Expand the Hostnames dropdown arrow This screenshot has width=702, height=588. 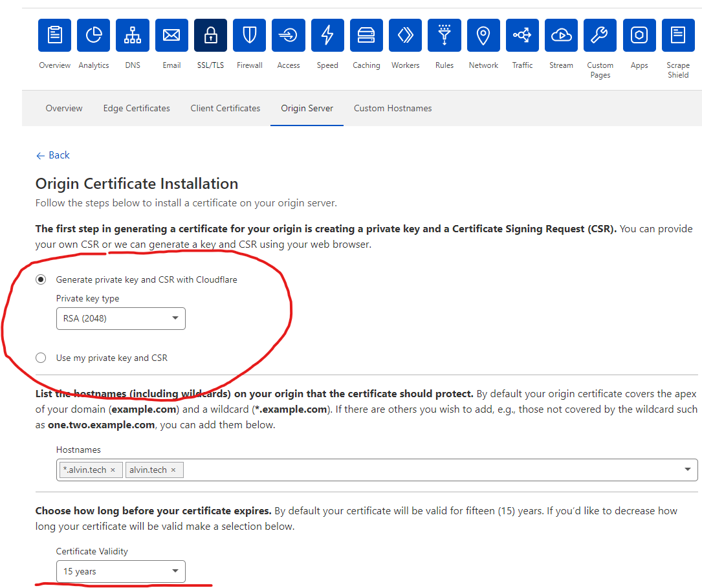point(687,470)
